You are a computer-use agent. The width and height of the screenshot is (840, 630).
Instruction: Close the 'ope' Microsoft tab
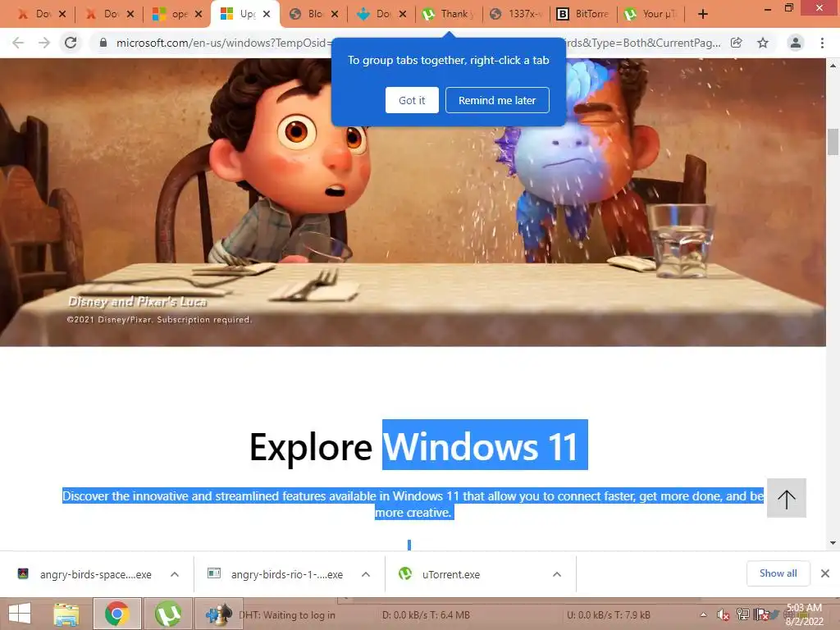tap(199, 14)
